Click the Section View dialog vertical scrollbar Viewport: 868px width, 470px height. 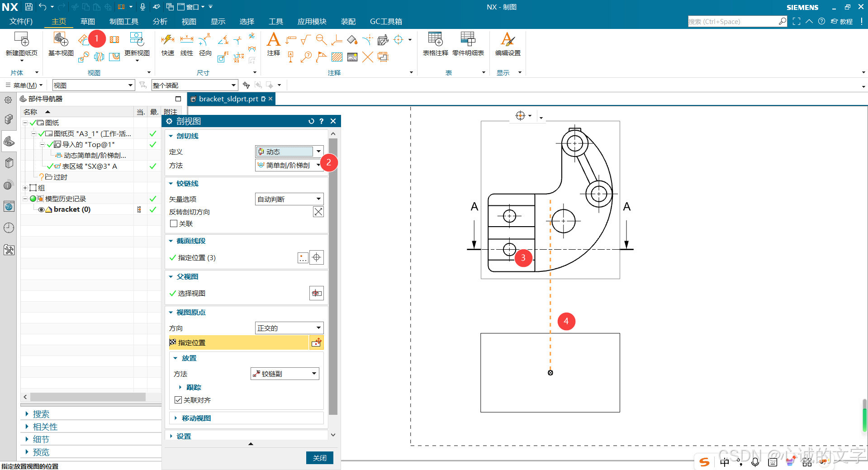point(333,276)
